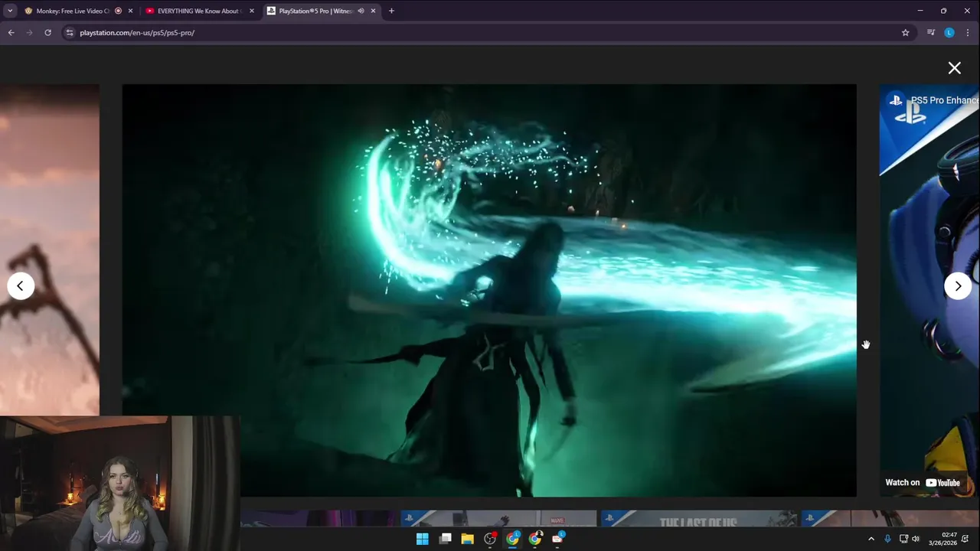980x551 pixels.
Task: Bookmark this page with the star
Action: [906, 33]
